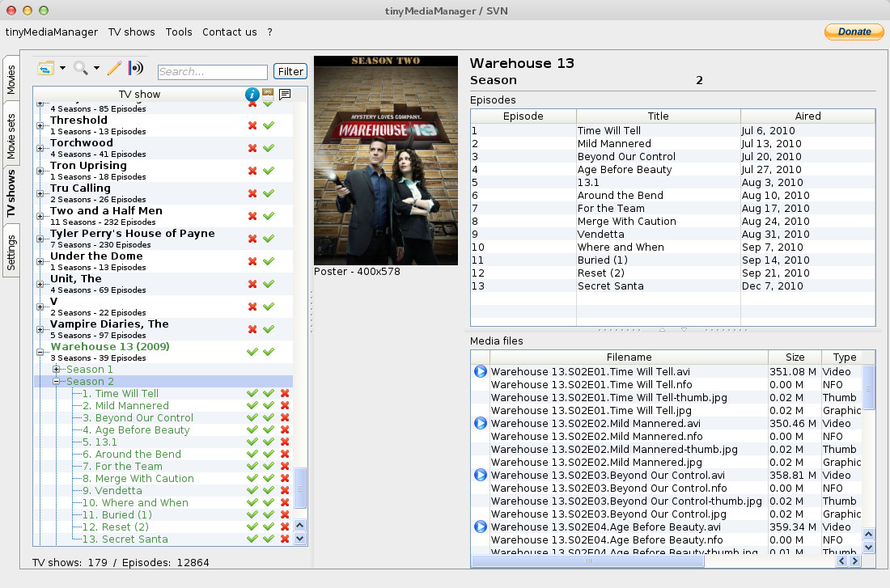The width and height of the screenshot is (890, 588).
Task: Click the images column header icon
Action: [268, 94]
